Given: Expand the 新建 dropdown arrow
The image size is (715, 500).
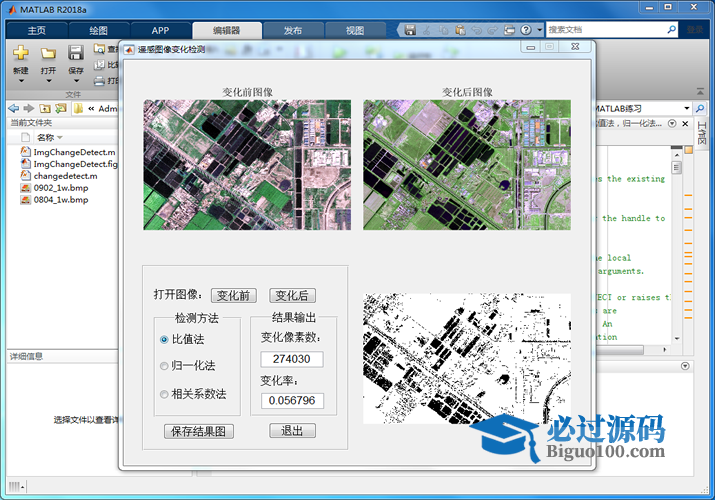Looking at the screenshot, I should (x=21, y=81).
